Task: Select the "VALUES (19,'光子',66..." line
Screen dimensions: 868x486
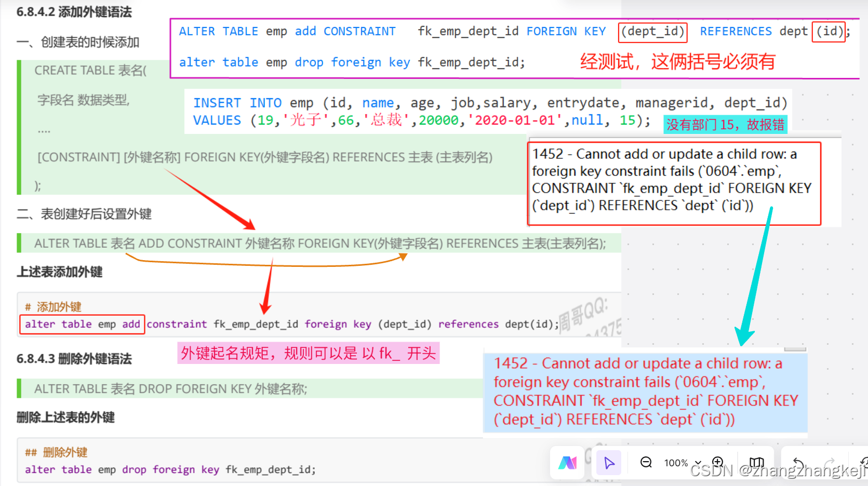Action: (x=421, y=120)
